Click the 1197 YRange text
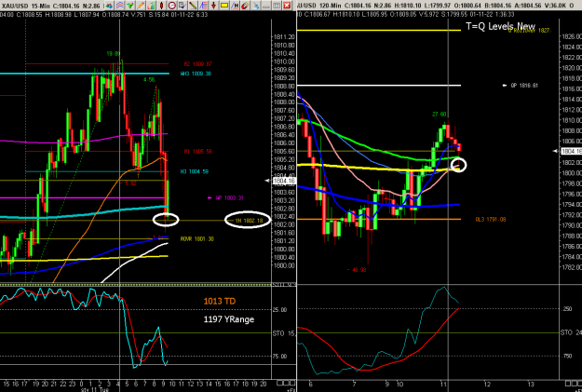Screen dimensions: 582x392 (x=229, y=319)
